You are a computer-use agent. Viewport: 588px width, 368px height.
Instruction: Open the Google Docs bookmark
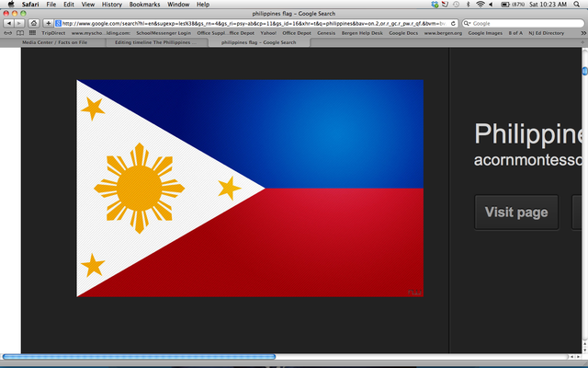pyautogui.click(x=403, y=33)
